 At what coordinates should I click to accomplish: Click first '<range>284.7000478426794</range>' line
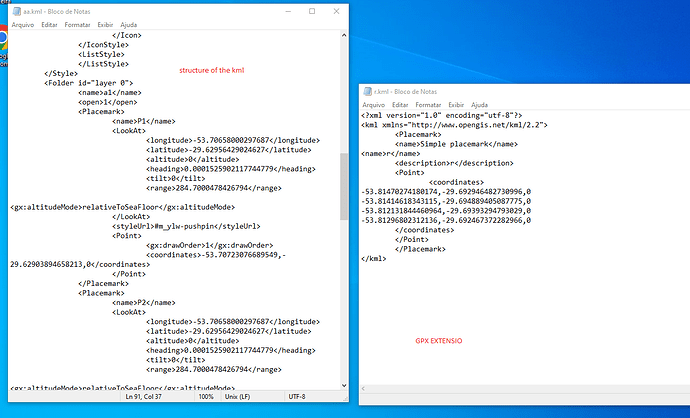214,188
